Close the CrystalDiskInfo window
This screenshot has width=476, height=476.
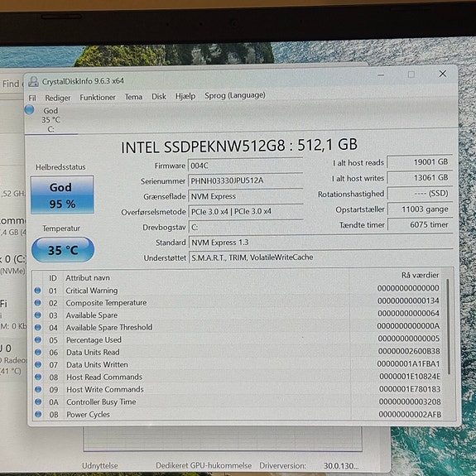[443, 74]
